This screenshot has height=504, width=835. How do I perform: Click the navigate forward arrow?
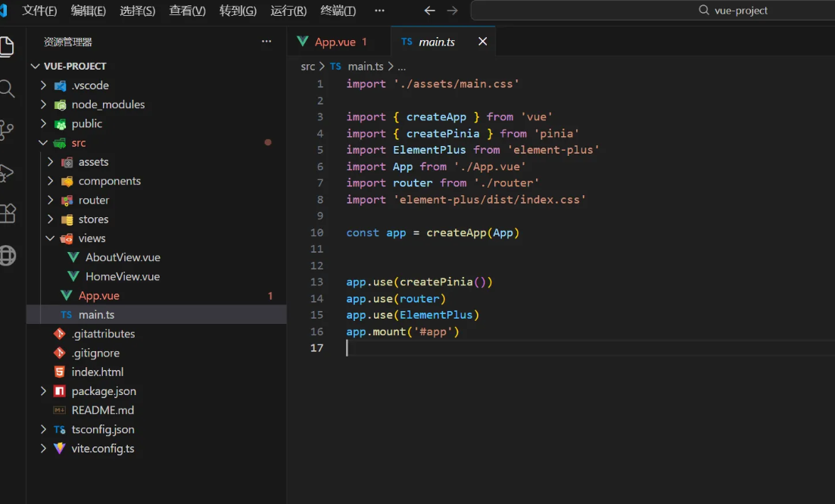(452, 11)
